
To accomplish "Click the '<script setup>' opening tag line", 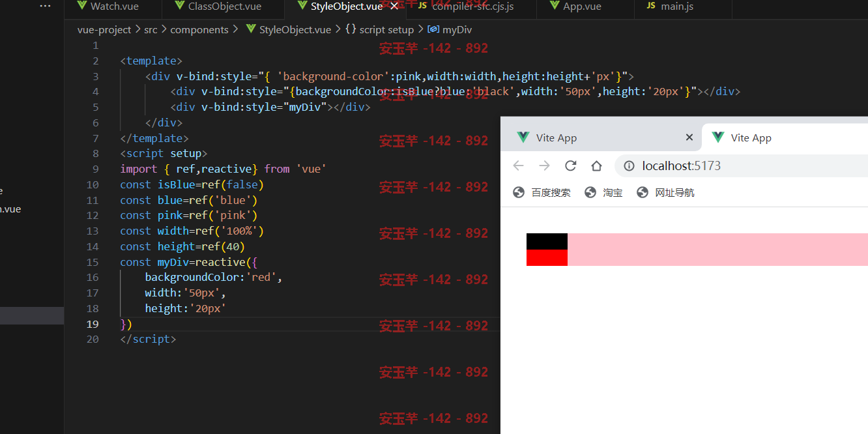I will coord(164,154).
